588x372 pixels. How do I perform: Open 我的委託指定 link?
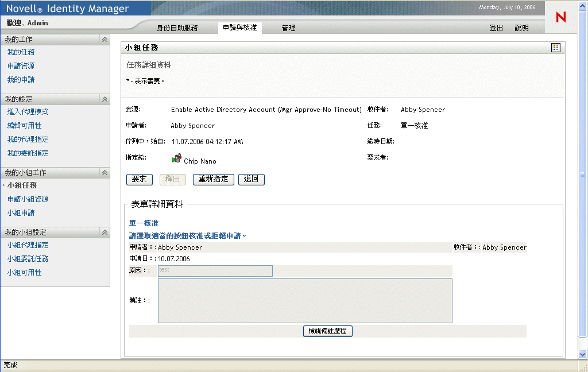point(28,153)
